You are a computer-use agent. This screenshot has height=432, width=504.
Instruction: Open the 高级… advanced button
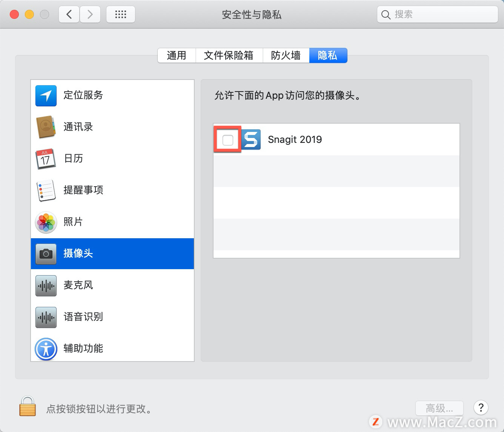(x=439, y=408)
